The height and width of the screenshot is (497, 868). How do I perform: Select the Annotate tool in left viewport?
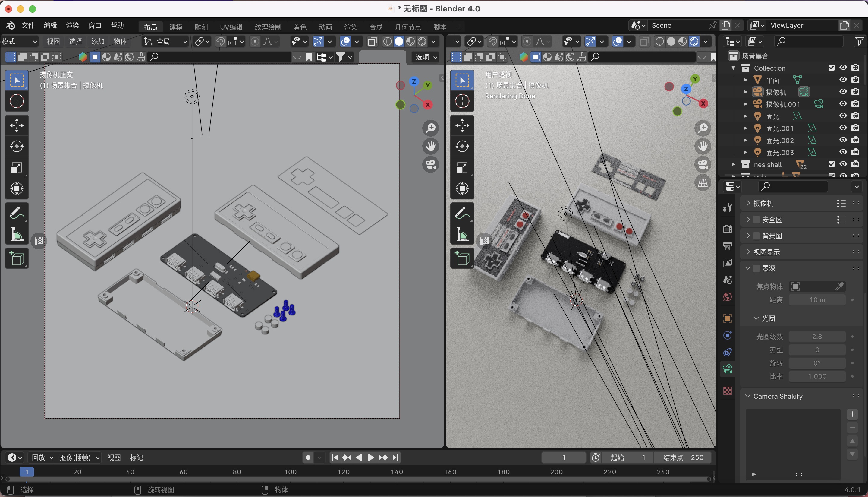[17, 213]
